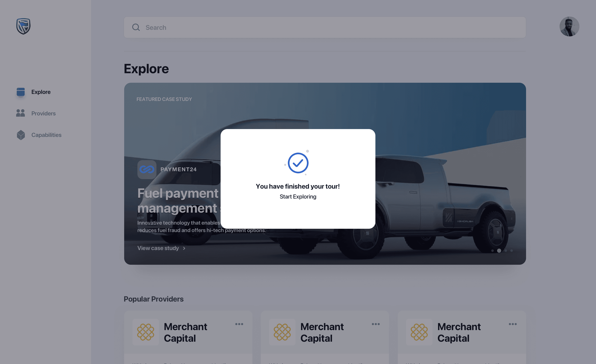Select the last carousel dot
Viewport: 596px width, 364px height.
tap(512, 251)
